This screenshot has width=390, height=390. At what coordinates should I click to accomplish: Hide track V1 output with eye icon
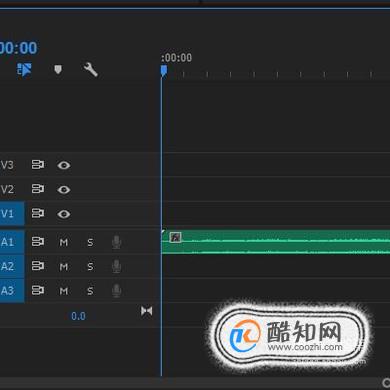point(64,214)
